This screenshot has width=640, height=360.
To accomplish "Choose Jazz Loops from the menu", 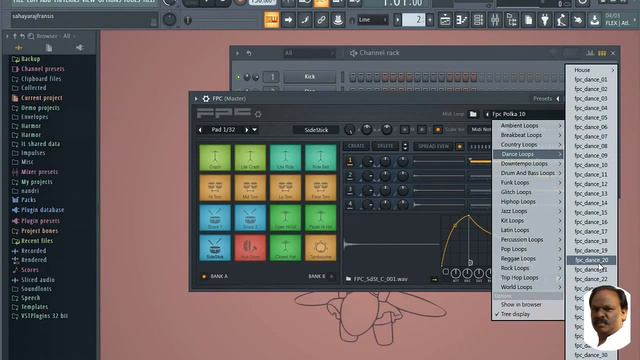I will coord(528,211).
